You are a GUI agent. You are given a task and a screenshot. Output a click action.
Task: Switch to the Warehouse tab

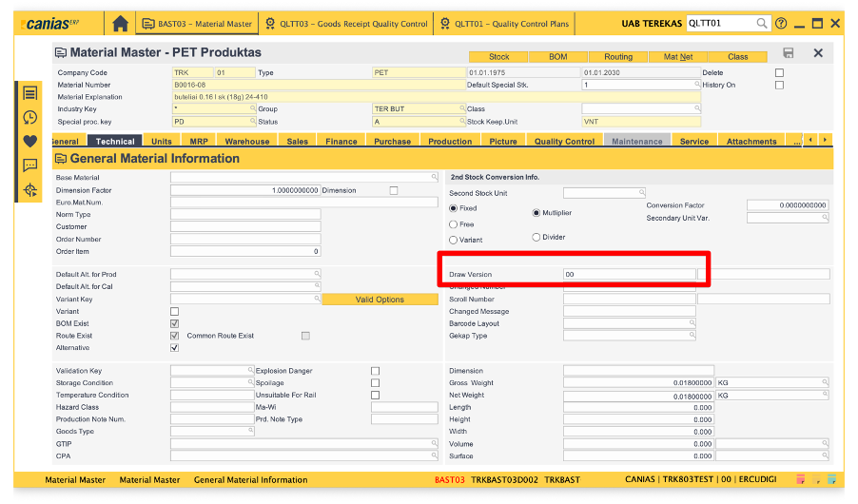point(247,142)
